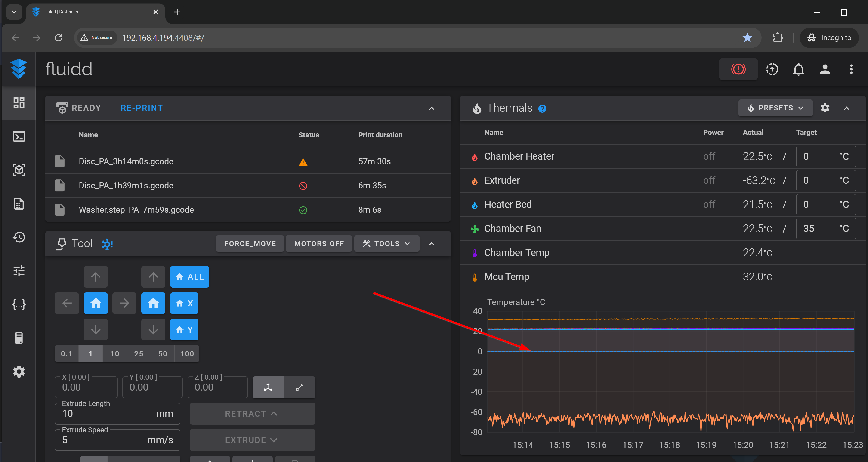The width and height of the screenshot is (868, 462).
Task: Open the console sidebar icon
Action: [x=19, y=136]
